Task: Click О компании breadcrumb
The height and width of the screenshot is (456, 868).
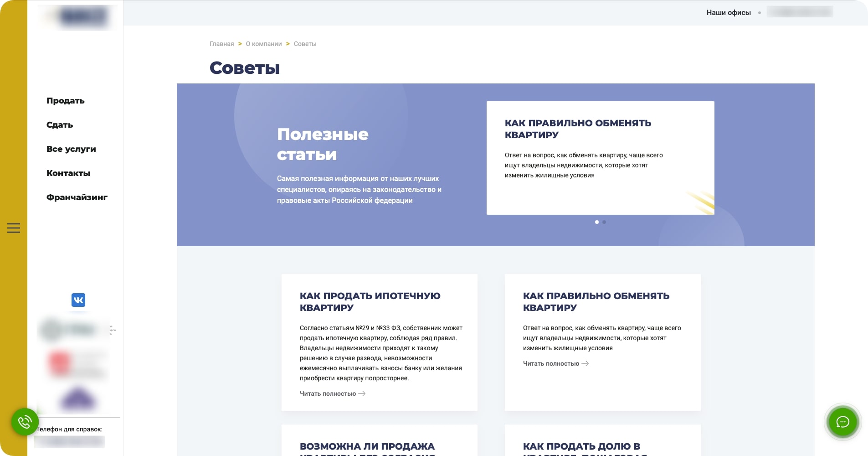Action: click(264, 44)
